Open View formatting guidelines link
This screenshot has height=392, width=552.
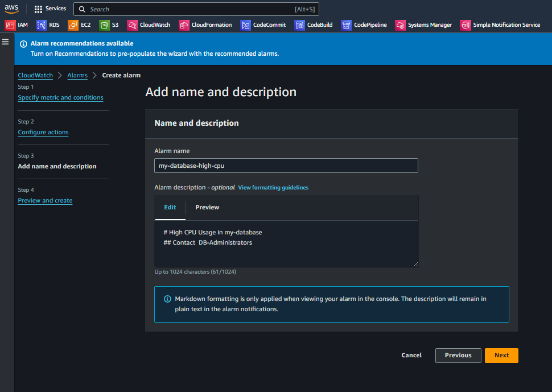273,188
